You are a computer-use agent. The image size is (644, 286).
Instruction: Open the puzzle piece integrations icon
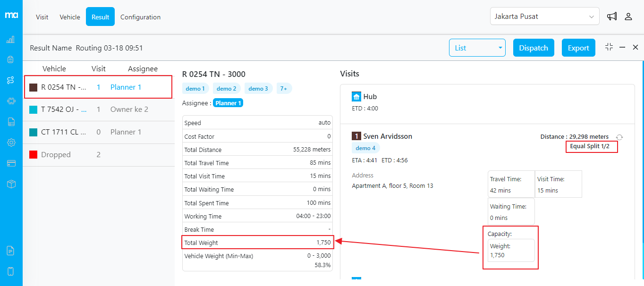[x=10, y=101]
